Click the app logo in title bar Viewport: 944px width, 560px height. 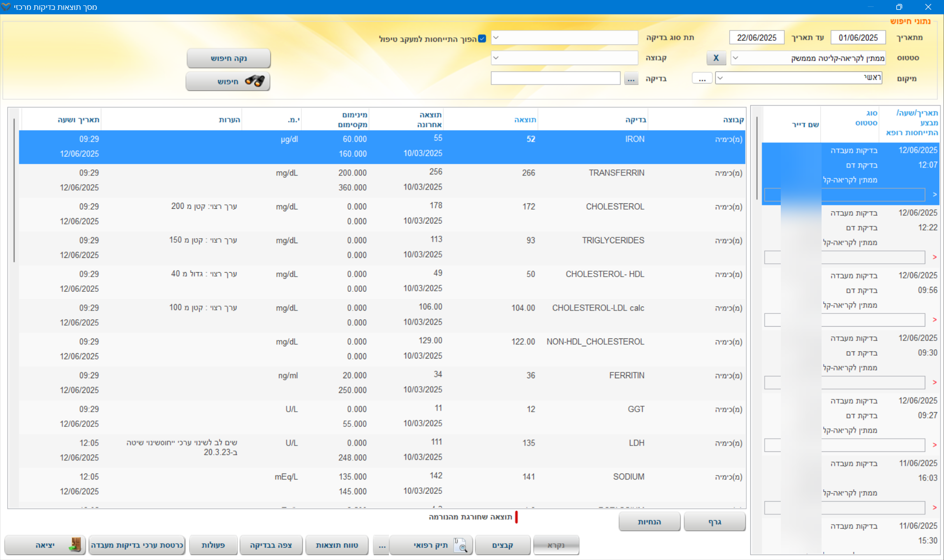click(6, 7)
